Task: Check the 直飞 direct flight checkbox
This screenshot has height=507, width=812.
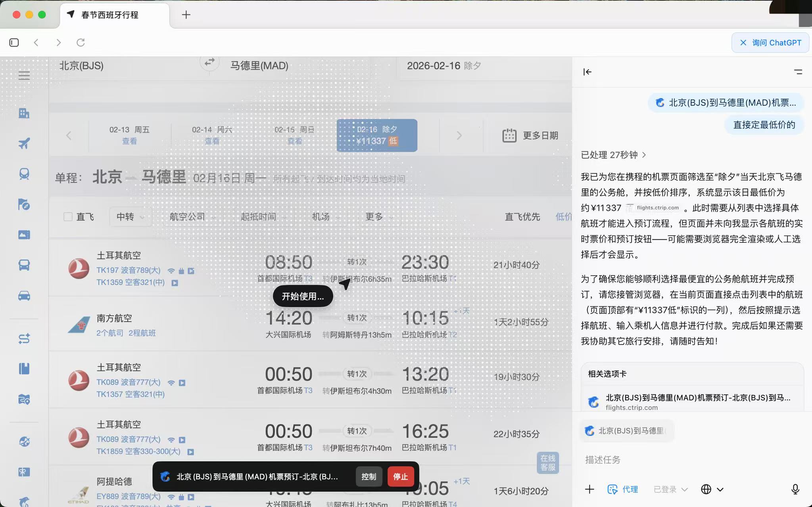Action: (x=68, y=217)
